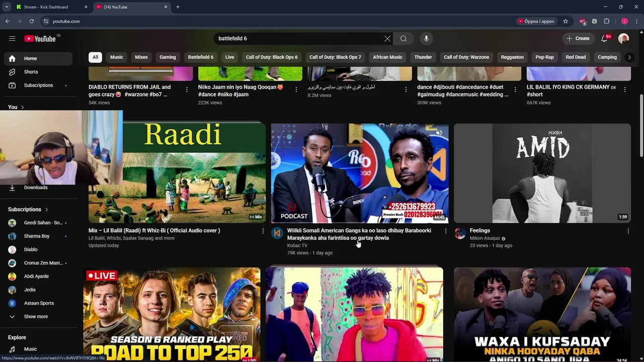Click the address bar youtube.com
This screenshot has height=362, width=644.
tap(66, 21)
